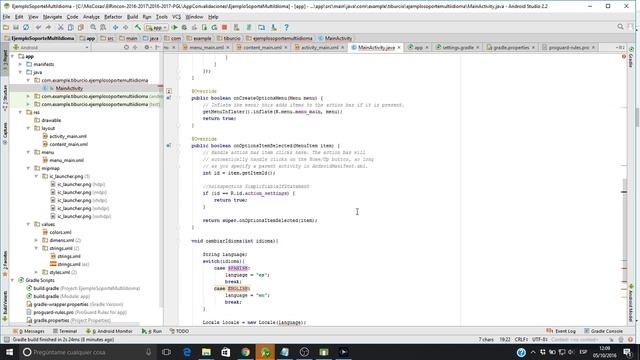This screenshot has height=360, width=640.
Task: Open the Refactor menu
Action: 113,17
